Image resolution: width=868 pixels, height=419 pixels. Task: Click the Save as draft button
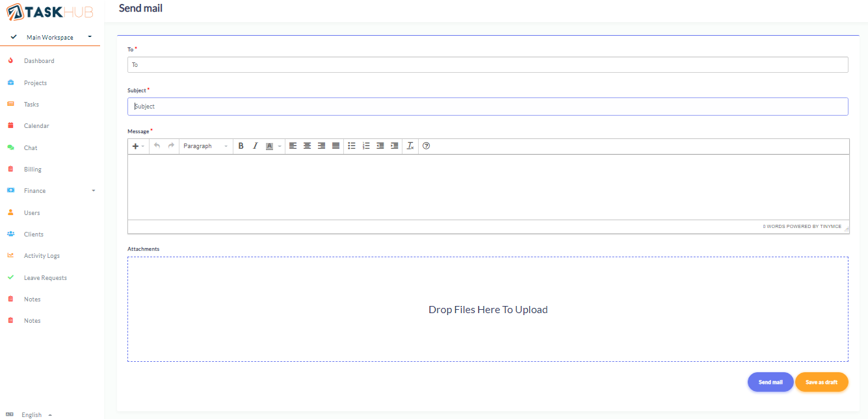[x=821, y=382]
